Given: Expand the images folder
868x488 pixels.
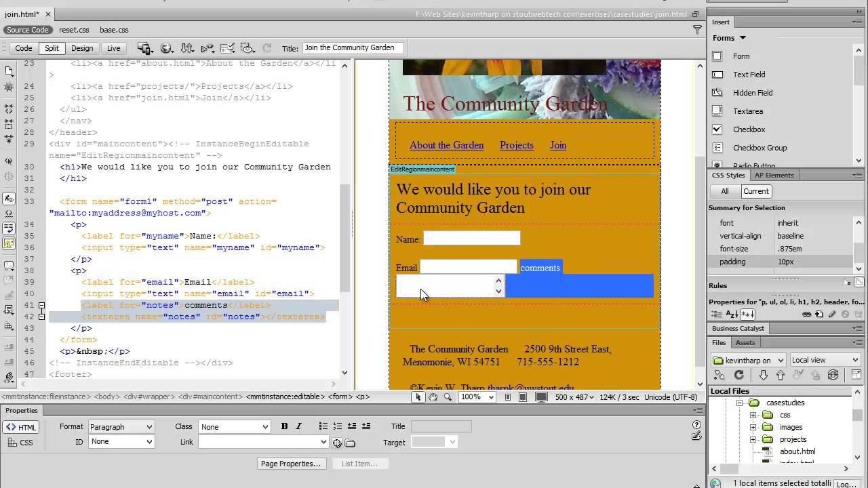Looking at the screenshot, I should 753,427.
